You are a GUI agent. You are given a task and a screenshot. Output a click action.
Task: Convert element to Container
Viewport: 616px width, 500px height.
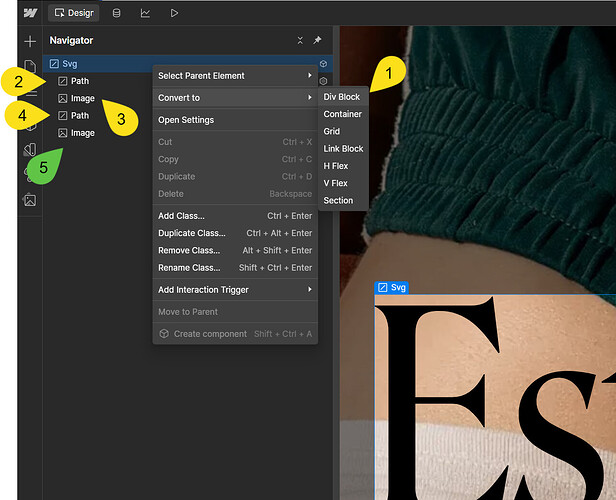click(343, 114)
